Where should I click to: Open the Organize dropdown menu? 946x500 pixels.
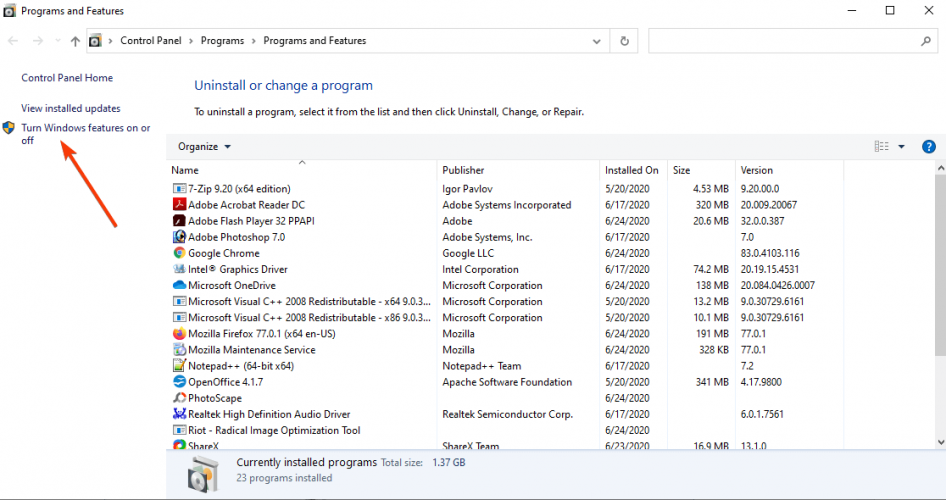(x=205, y=147)
